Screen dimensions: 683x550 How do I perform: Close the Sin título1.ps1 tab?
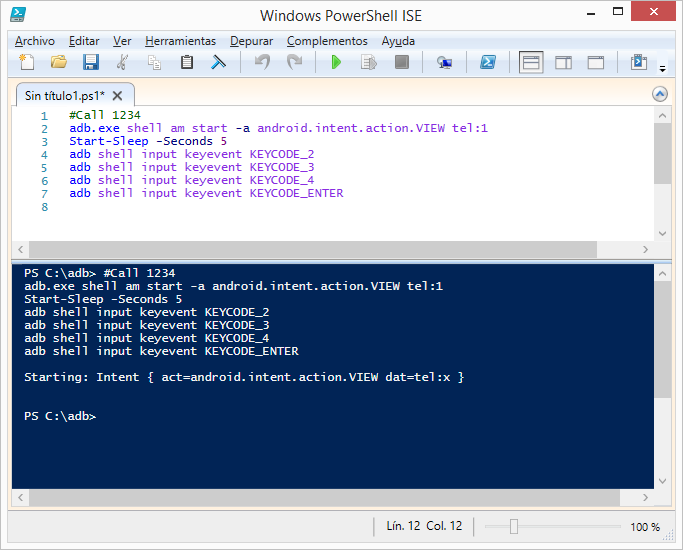pos(117,95)
